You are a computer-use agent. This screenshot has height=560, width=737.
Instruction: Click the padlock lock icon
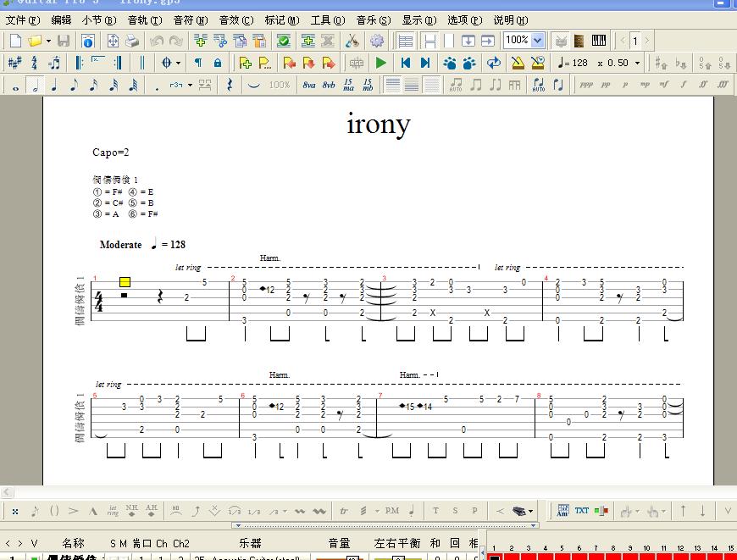[218, 63]
